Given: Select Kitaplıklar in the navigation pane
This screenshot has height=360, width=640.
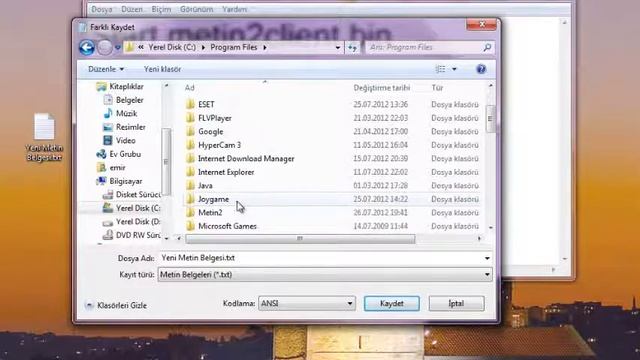Looking at the screenshot, I should [126, 87].
